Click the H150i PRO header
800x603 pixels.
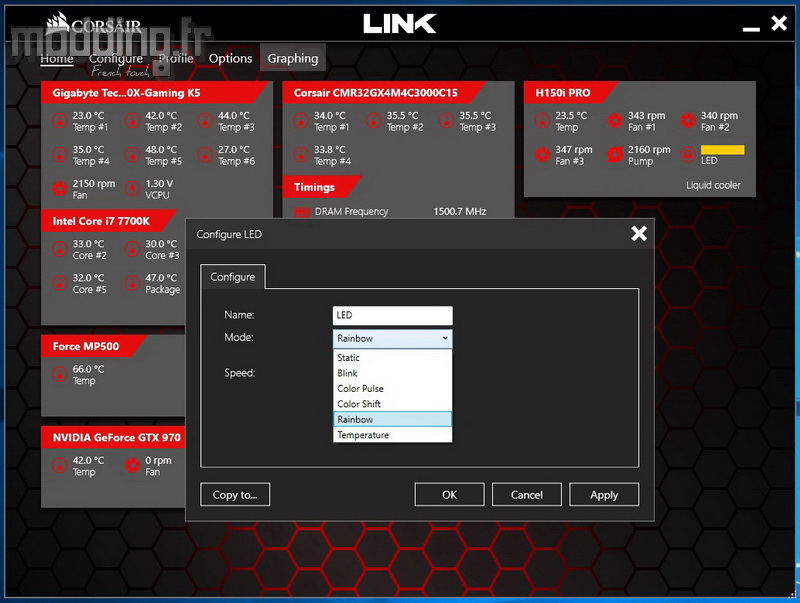click(570, 93)
